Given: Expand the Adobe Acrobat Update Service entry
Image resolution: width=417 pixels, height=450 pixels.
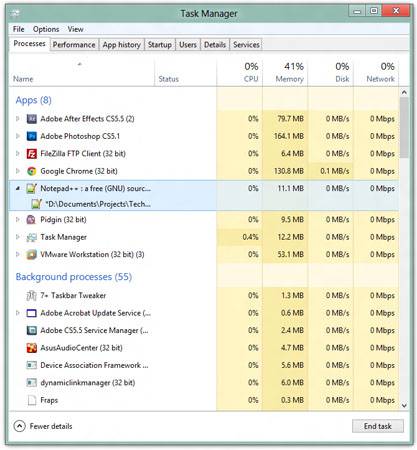Looking at the screenshot, I should (x=18, y=313).
